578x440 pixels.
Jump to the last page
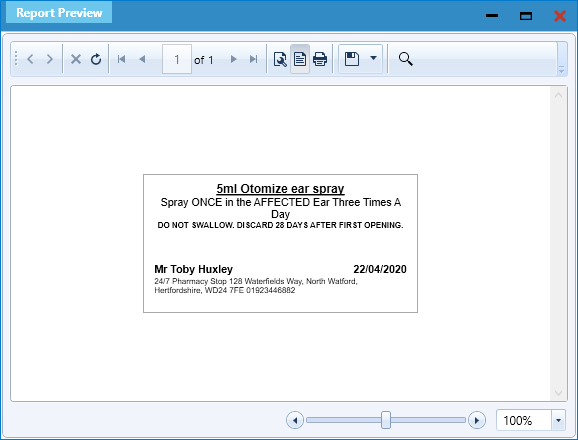point(254,59)
